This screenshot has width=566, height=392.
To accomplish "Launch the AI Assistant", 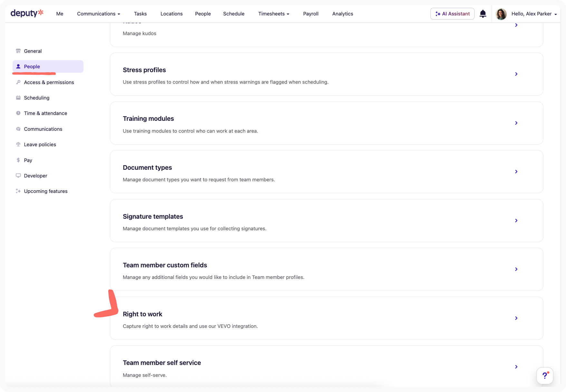I will [x=452, y=14].
